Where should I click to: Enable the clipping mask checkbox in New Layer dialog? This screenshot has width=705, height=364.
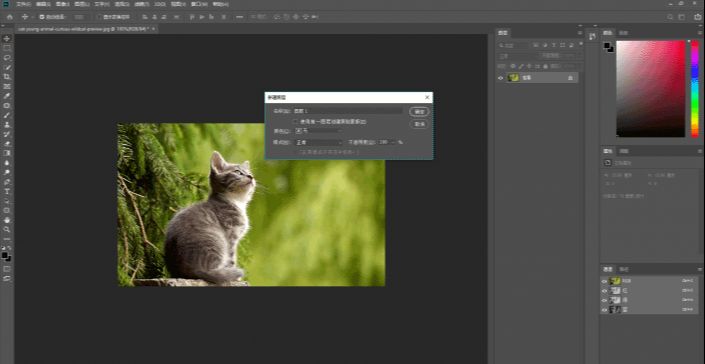pyautogui.click(x=295, y=121)
